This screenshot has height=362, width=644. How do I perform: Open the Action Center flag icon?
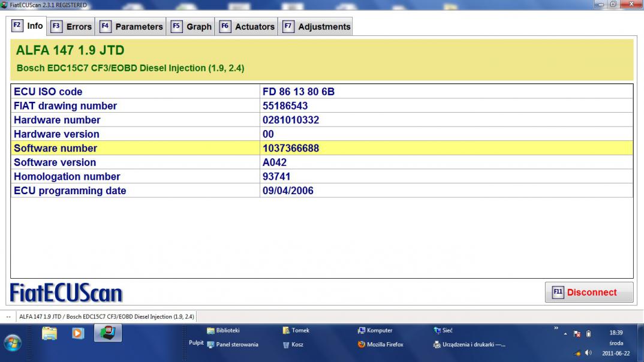click(577, 334)
